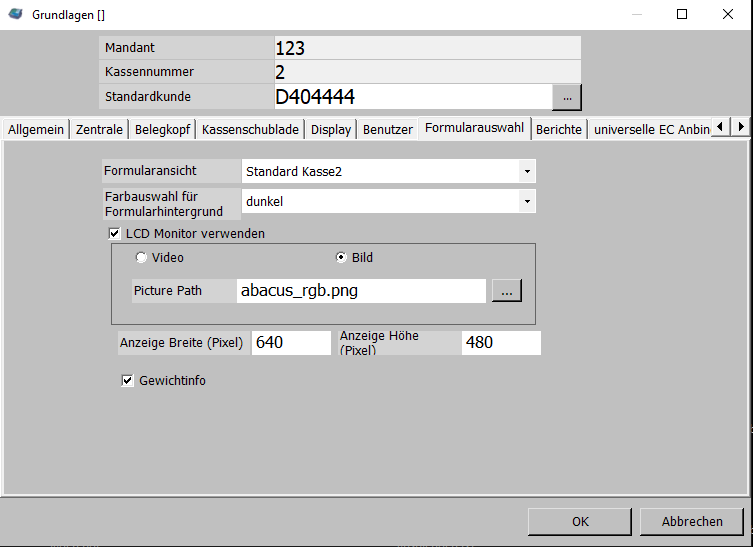
Task: Click the Anzeige Breite input field
Action: click(290, 342)
